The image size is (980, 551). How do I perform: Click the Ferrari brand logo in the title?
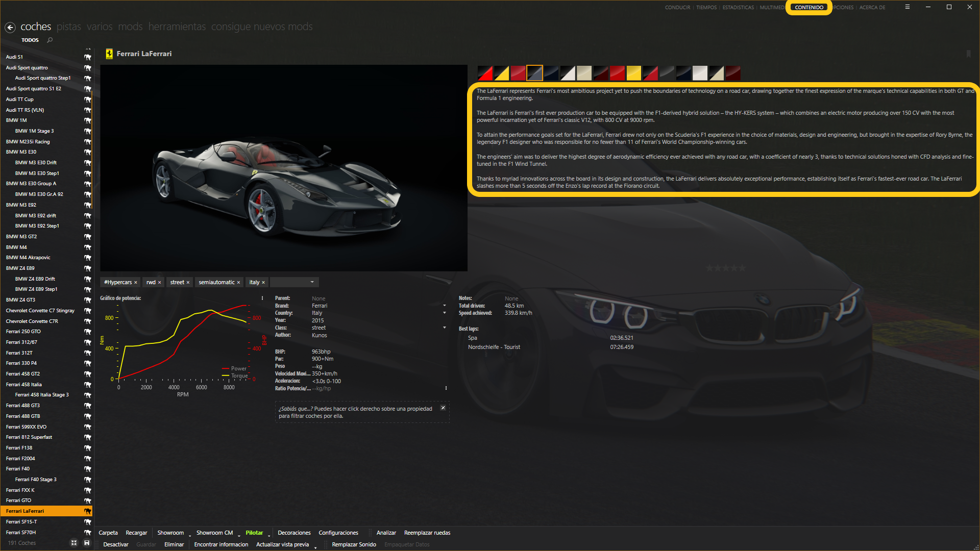tap(109, 54)
